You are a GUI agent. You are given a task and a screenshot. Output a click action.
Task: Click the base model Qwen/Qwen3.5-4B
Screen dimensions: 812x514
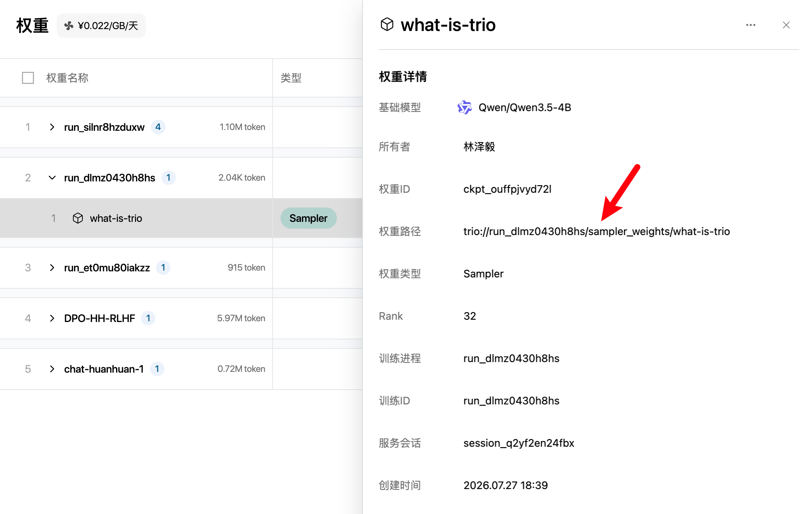(525, 107)
